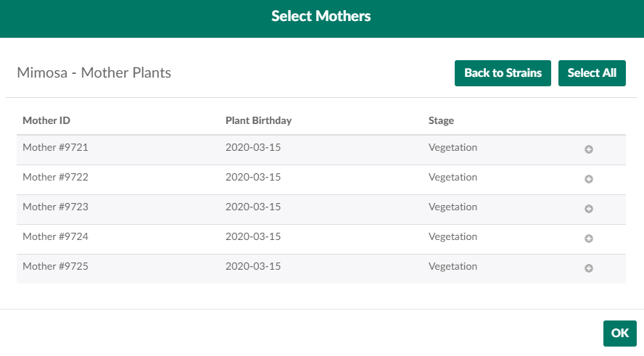This screenshot has width=644, height=356.
Task: Click the Mother ID column header
Action: point(46,120)
